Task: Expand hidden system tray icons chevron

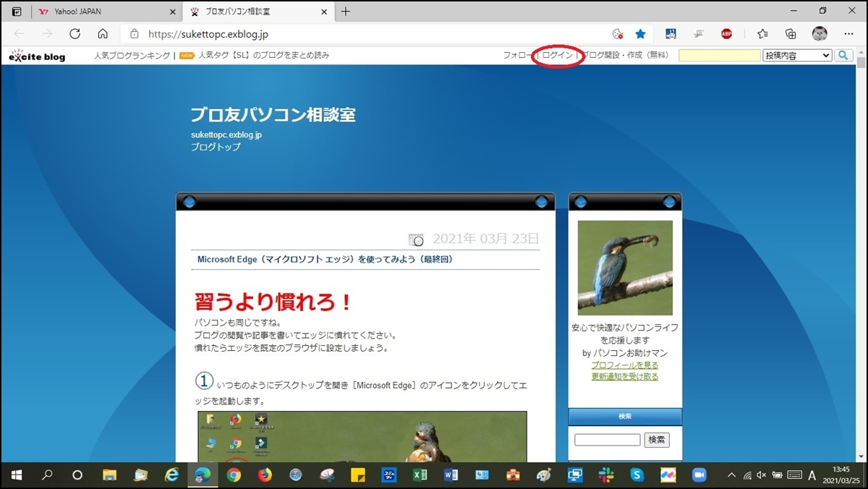Action: pyautogui.click(x=731, y=475)
